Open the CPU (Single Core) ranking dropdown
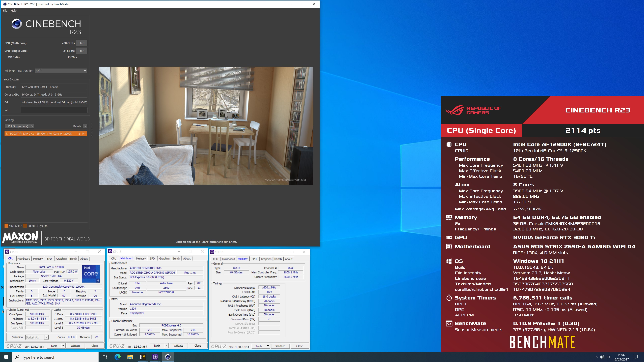 tap(19, 126)
